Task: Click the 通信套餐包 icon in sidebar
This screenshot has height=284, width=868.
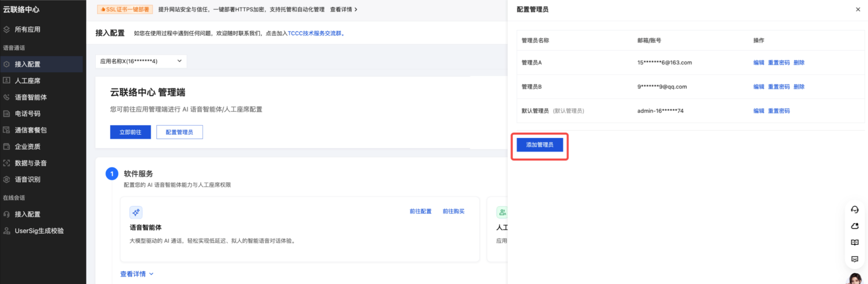Action: pos(6,130)
